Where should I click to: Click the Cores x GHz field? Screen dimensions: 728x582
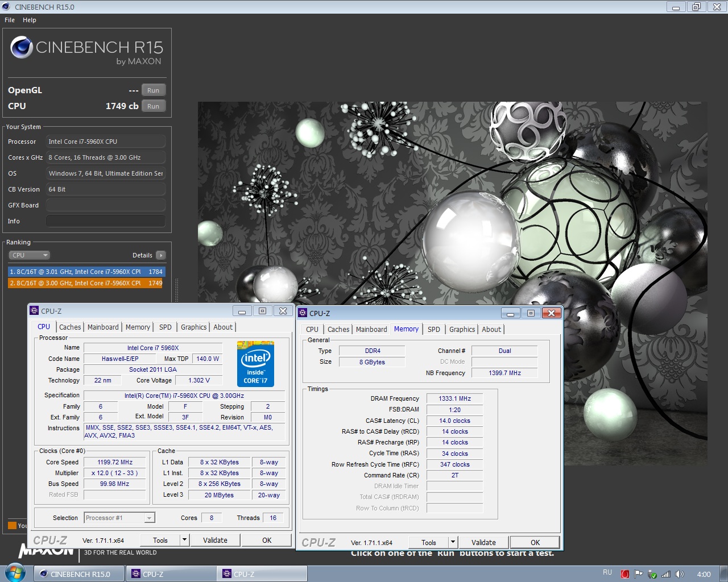106,157
